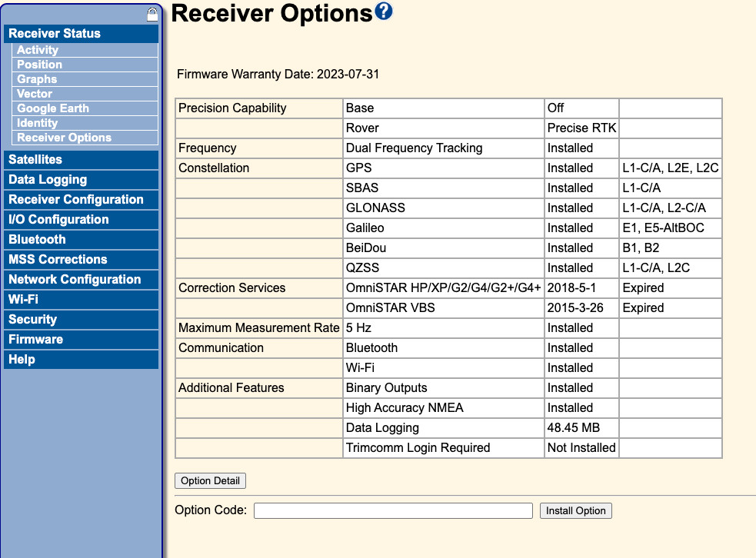Expand the Satellites menu
The width and height of the screenshot is (756, 558).
(81, 160)
